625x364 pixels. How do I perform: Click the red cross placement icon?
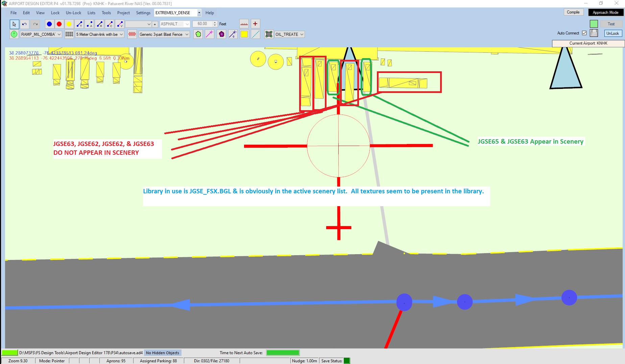point(256,24)
